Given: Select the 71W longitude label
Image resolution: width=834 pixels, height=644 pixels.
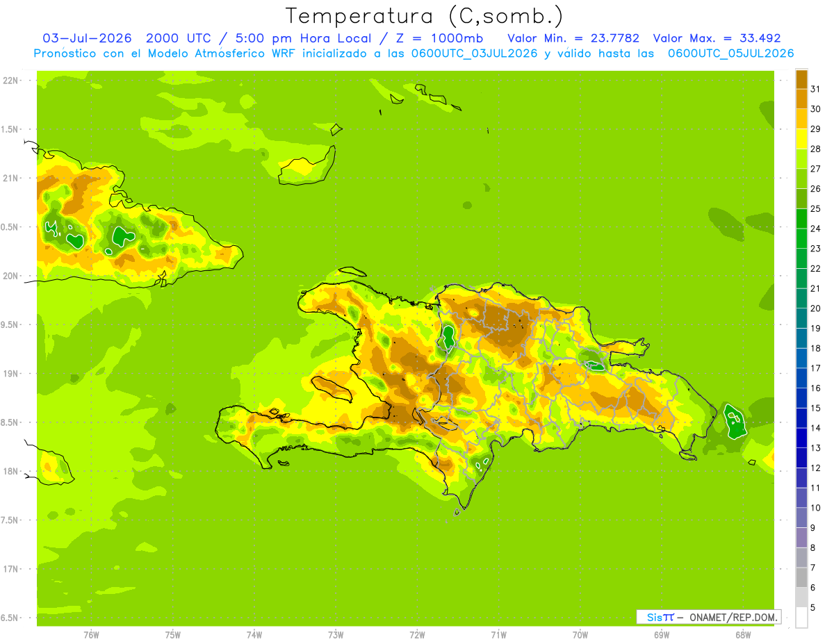Looking at the screenshot, I should (x=498, y=634).
